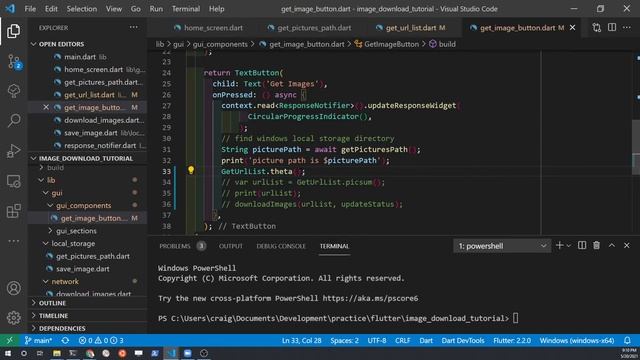Change indentation via Spaces: 2

point(344,340)
